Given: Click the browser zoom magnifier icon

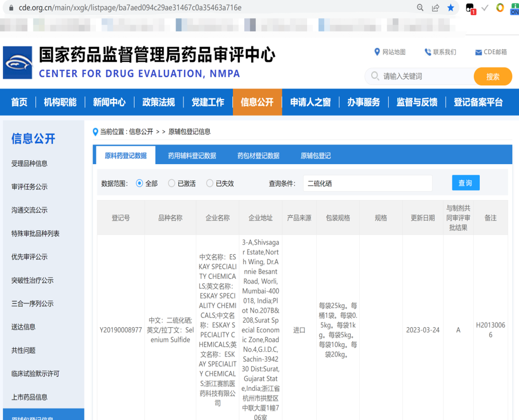Looking at the screenshot, I should click(x=420, y=8).
